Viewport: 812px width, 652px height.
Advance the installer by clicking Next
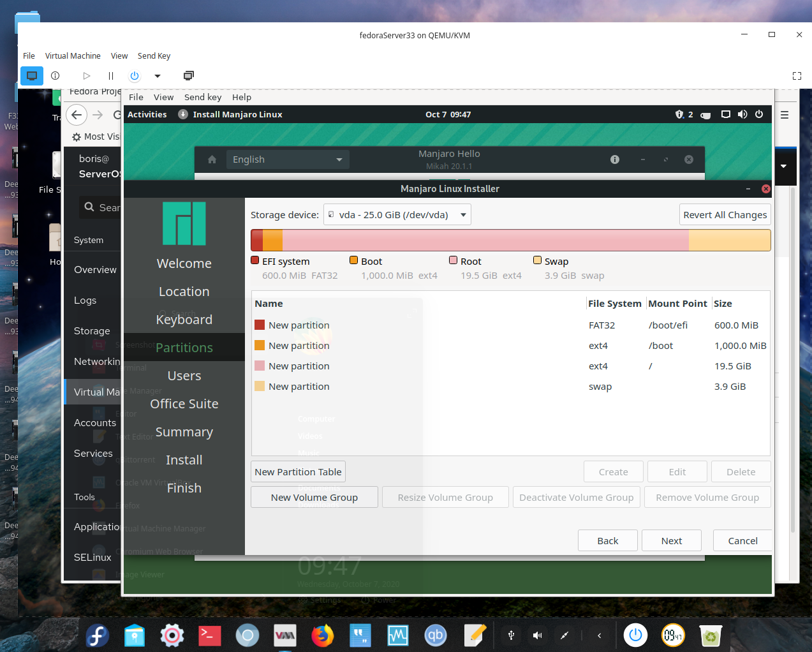tap(671, 540)
